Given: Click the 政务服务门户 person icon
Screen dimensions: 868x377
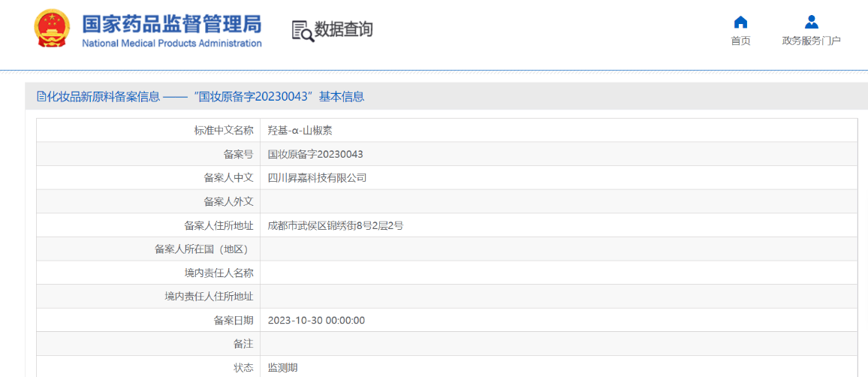Looking at the screenshot, I should (x=811, y=22).
